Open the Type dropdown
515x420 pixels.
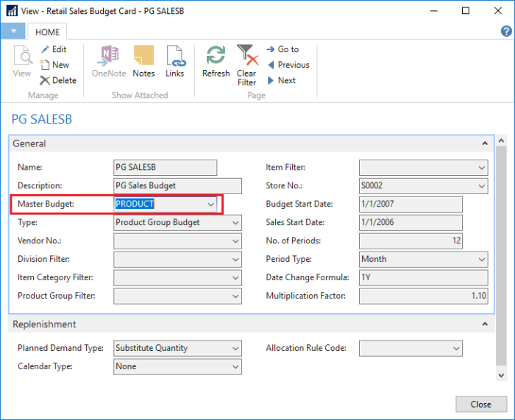[235, 223]
